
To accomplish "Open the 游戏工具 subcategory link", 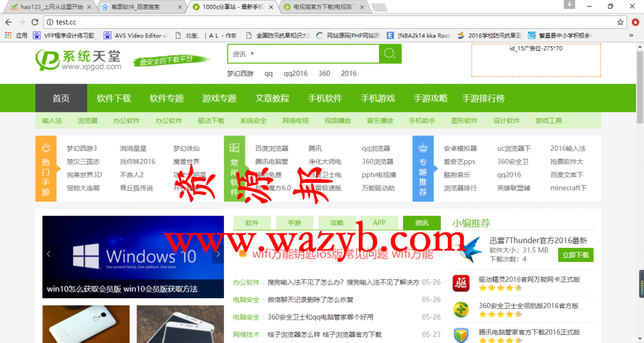I will [x=548, y=121].
